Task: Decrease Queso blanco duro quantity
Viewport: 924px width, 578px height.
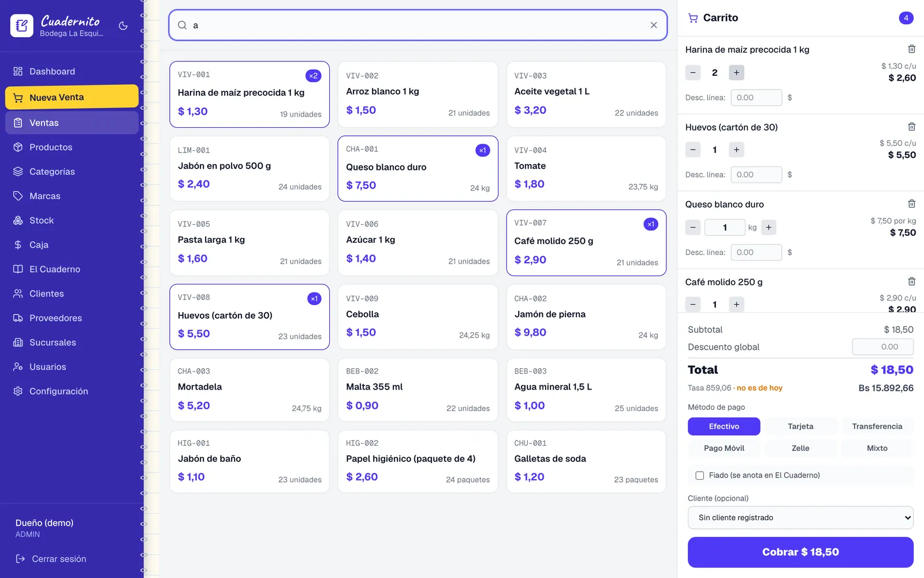Action: point(693,227)
